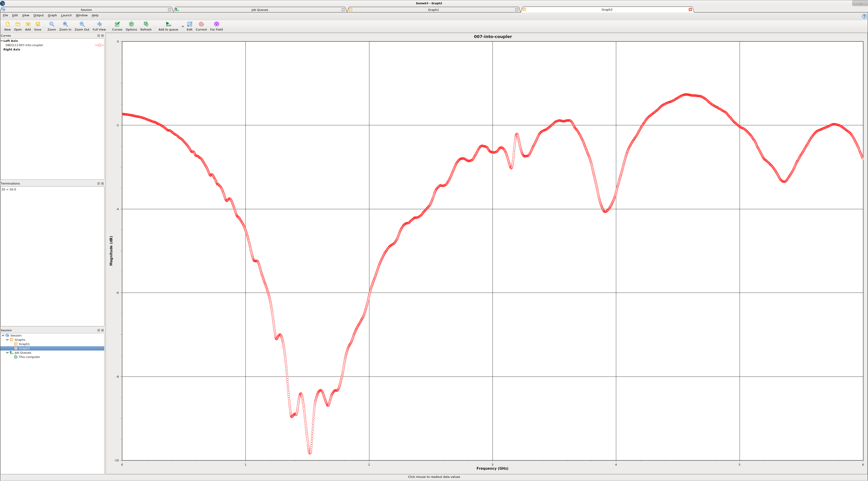Open the Graph menu
Image resolution: width=868 pixels, height=481 pixels.
pos(52,15)
